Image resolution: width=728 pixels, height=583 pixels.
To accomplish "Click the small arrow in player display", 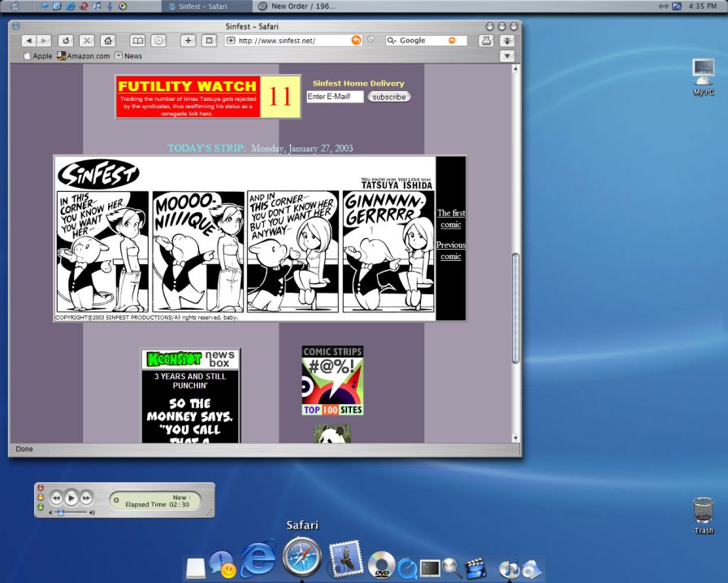I will coord(116,500).
